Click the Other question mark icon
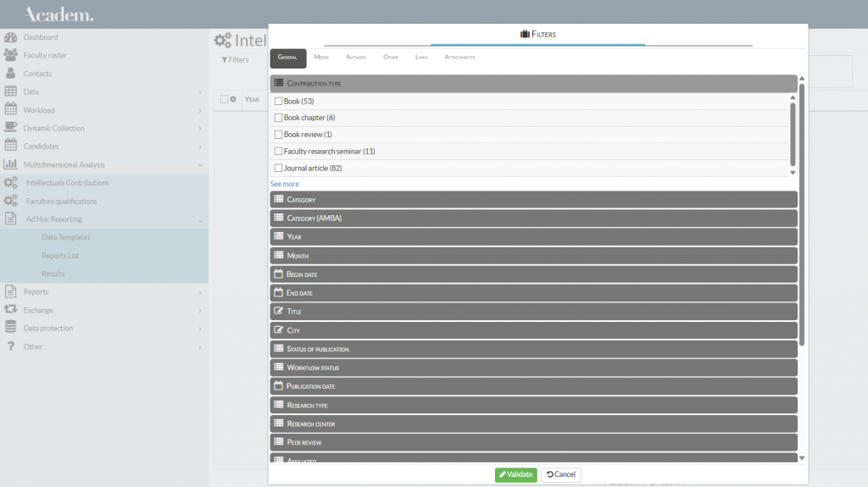This screenshot has width=868, height=487. click(10, 346)
